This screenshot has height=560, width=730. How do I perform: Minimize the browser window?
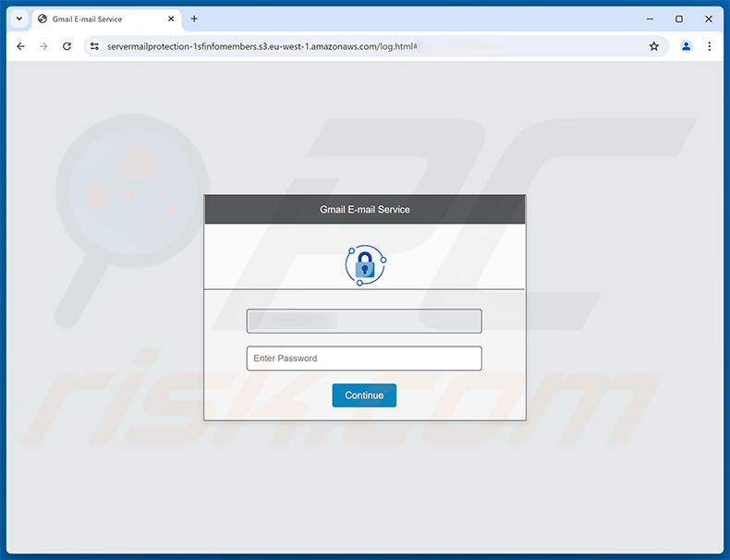pyautogui.click(x=650, y=19)
